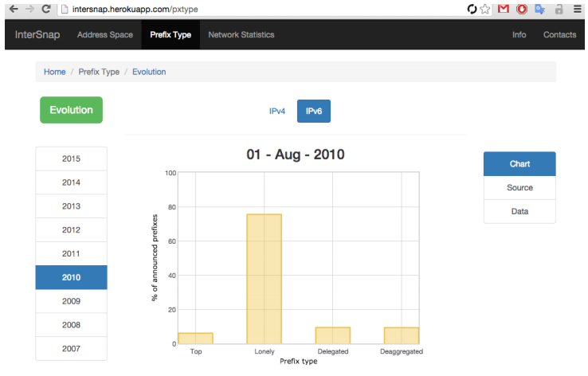Screen dimensions: 588x376
Task: Click the Deaggregated prefix bar
Action: click(402, 335)
